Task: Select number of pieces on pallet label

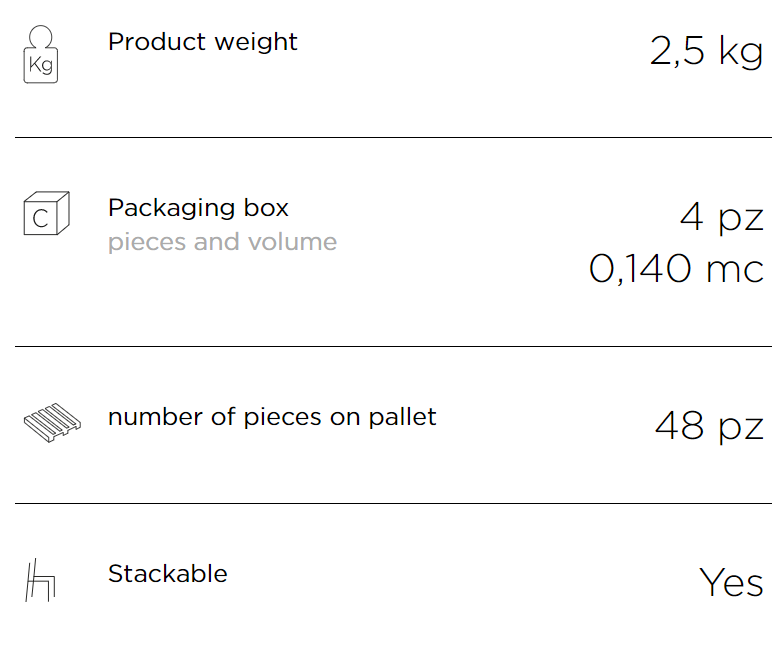Action: 272,417
